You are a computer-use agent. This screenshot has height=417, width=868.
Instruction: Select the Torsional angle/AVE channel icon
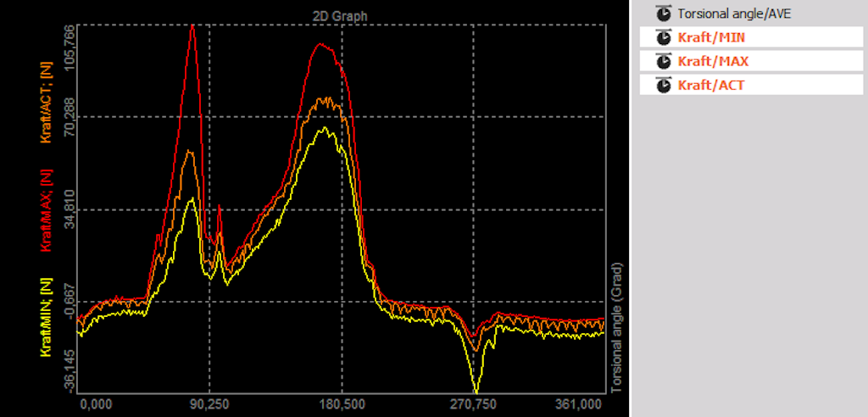click(x=663, y=14)
